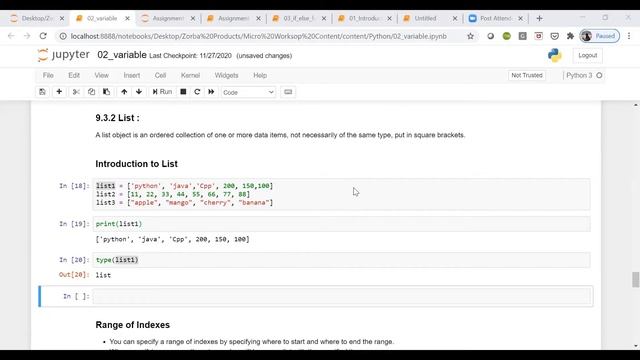Click the pocket shield extension icon

(554, 36)
